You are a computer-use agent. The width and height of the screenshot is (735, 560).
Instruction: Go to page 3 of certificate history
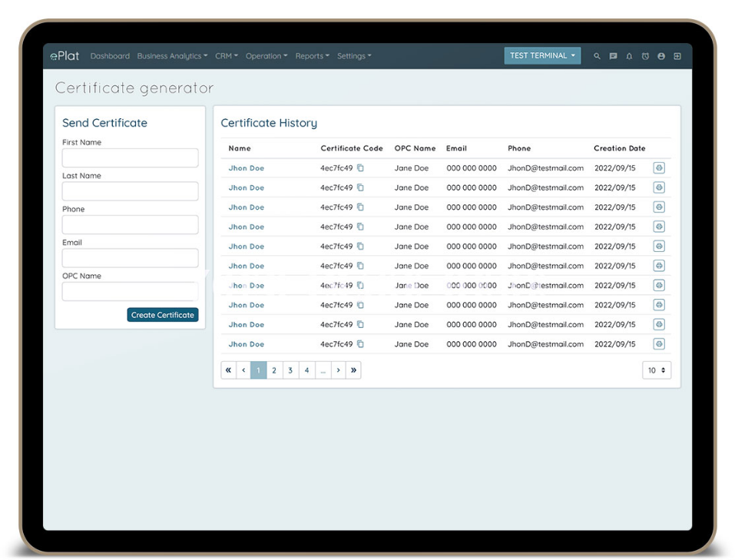290,370
